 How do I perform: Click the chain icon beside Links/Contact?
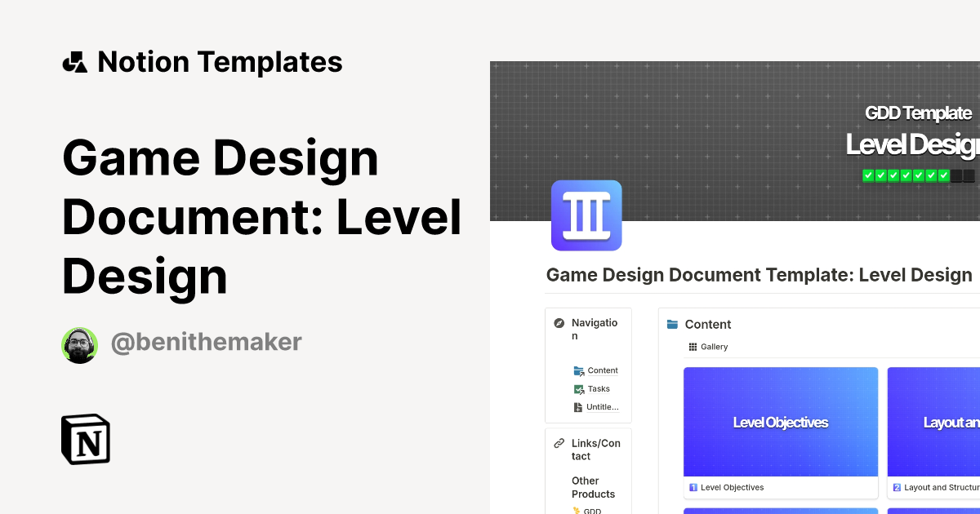558,442
